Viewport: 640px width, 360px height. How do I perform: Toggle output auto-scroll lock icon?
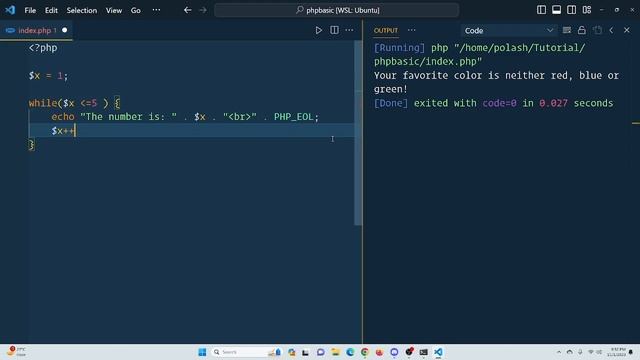click(x=582, y=30)
